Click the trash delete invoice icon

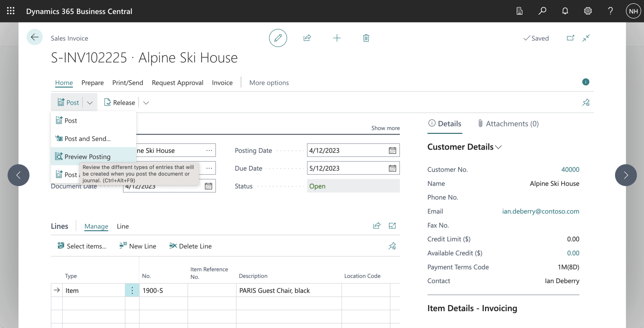366,38
